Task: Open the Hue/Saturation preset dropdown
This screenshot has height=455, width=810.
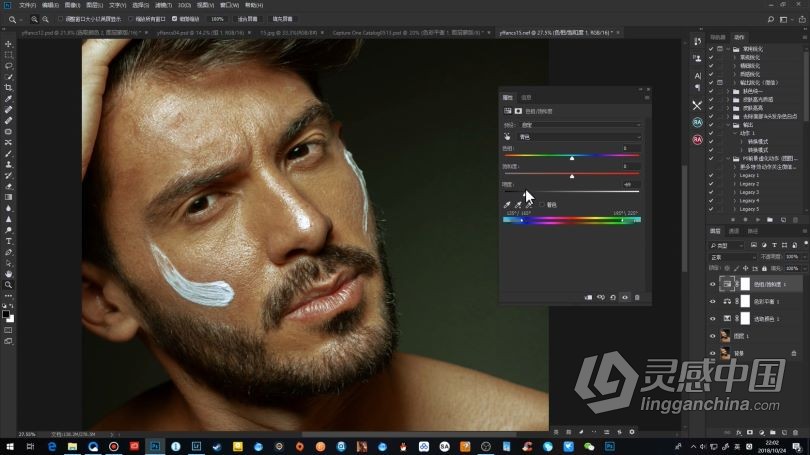Action: [x=579, y=124]
